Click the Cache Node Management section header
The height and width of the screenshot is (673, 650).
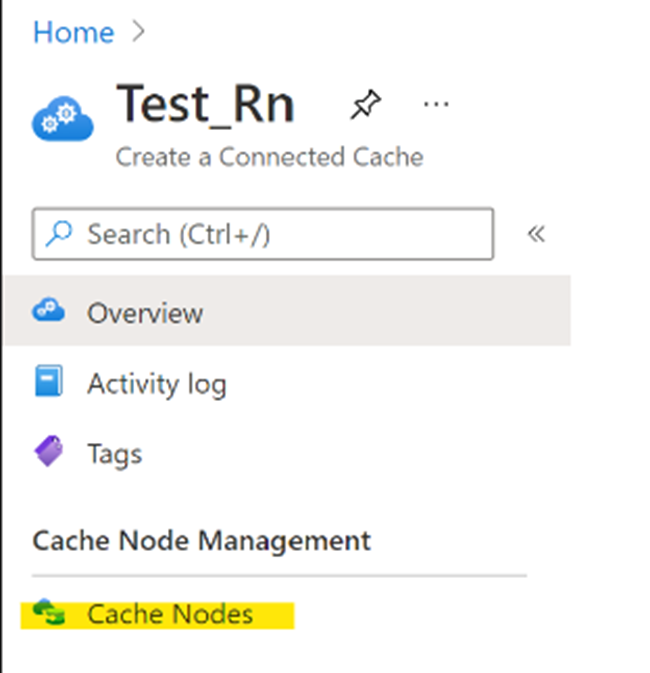click(201, 540)
